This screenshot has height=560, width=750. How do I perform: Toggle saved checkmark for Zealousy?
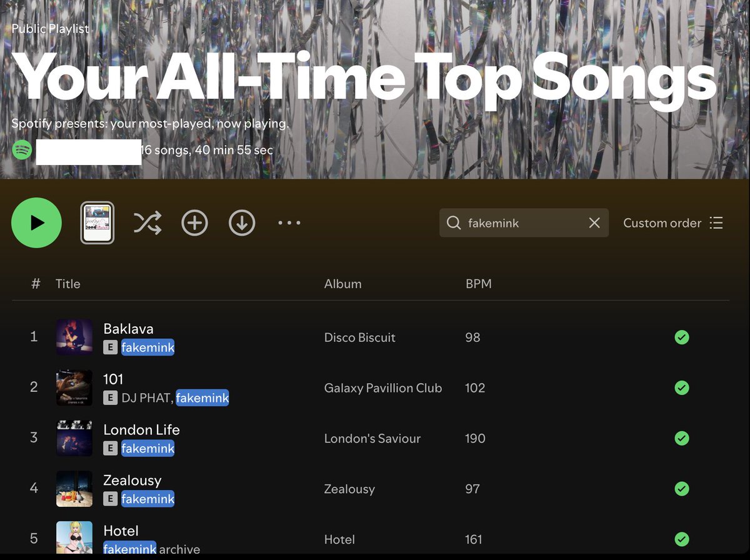(682, 489)
